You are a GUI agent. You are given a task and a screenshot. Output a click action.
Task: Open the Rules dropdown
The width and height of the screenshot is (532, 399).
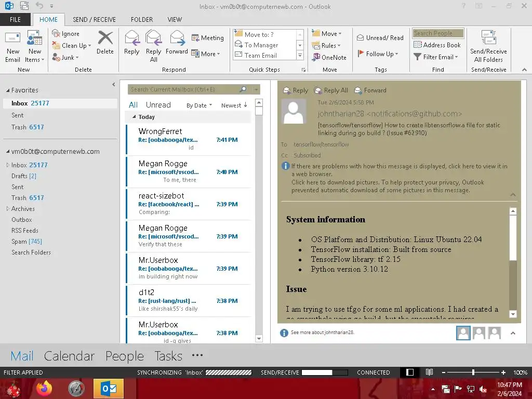[x=326, y=45]
